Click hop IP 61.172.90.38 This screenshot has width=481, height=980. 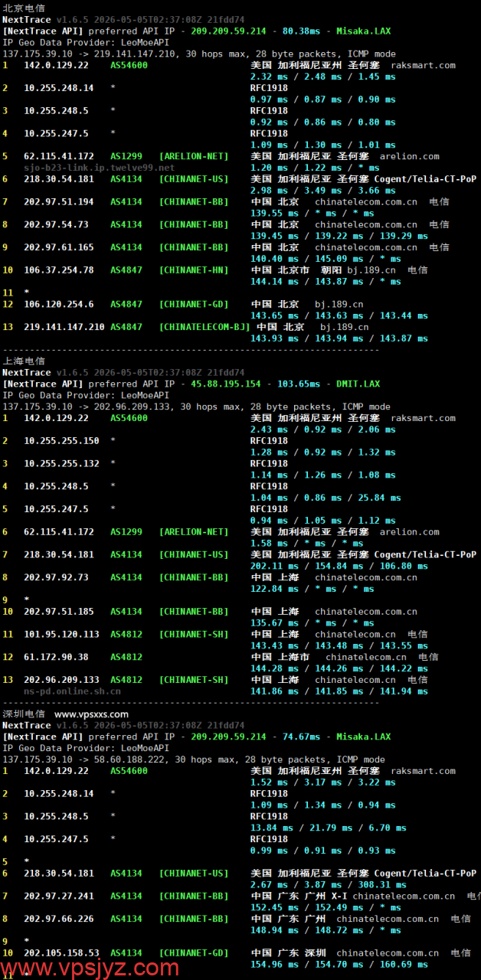click(56, 656)
